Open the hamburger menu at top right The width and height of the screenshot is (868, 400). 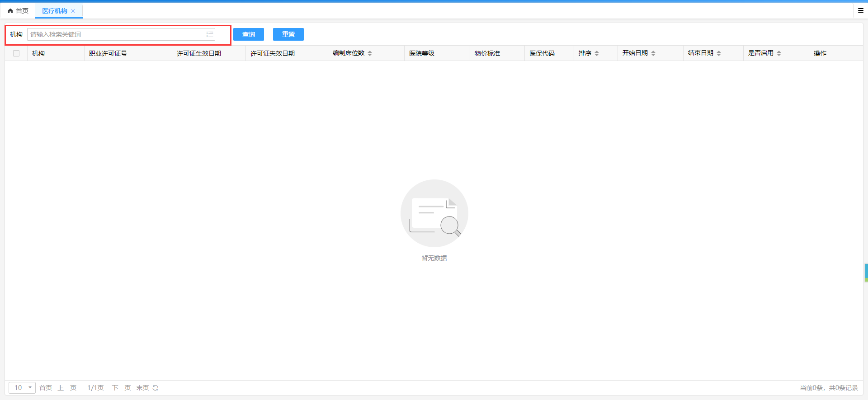pos(861,10)
